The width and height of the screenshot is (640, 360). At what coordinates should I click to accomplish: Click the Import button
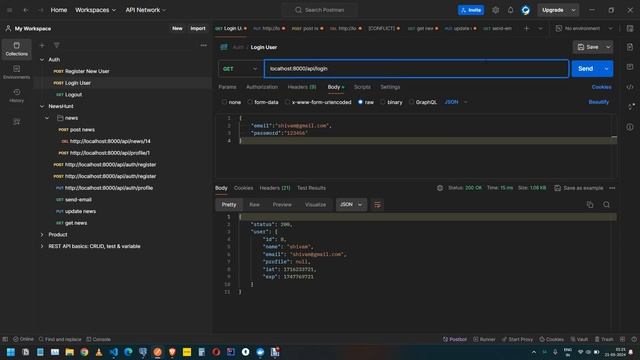[198, 29]
